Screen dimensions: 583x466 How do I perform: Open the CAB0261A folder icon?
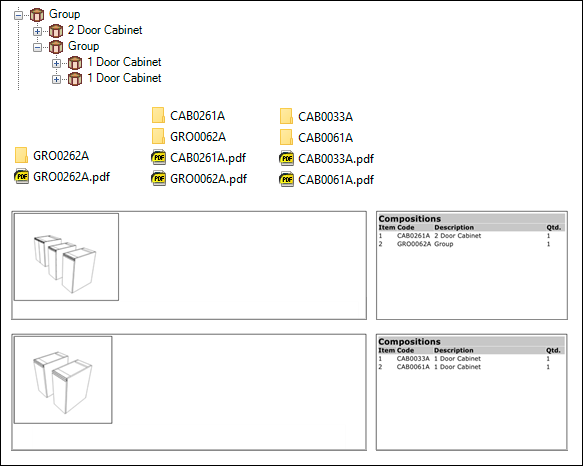tap(158, 115)
